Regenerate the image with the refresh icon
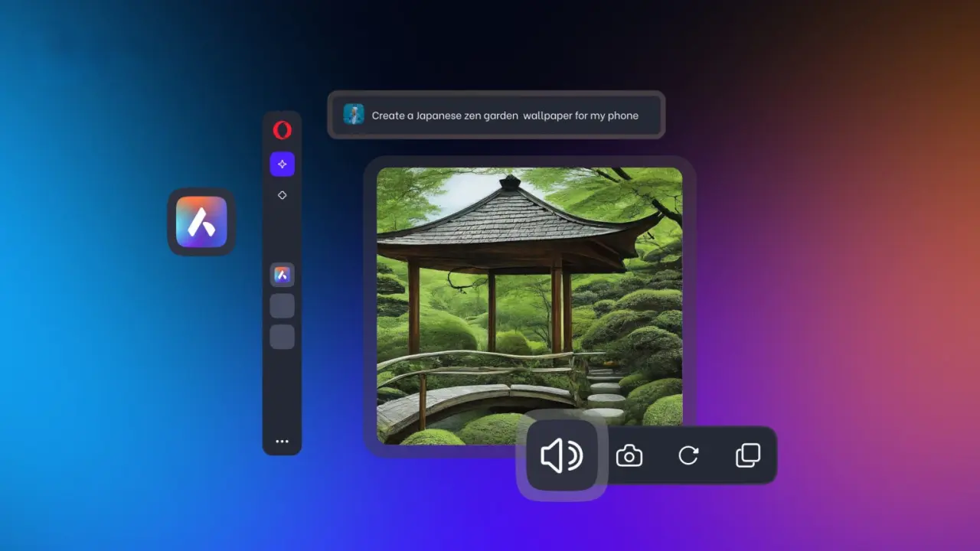The image size is (980, 551). (x=688, y=456)
